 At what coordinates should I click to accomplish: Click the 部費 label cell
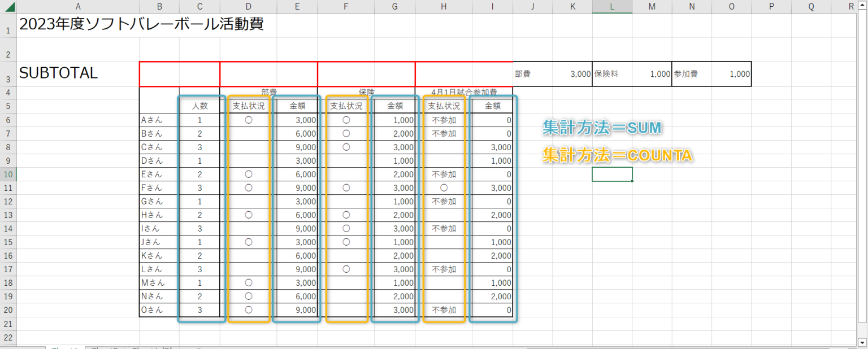tap(531, 73)
